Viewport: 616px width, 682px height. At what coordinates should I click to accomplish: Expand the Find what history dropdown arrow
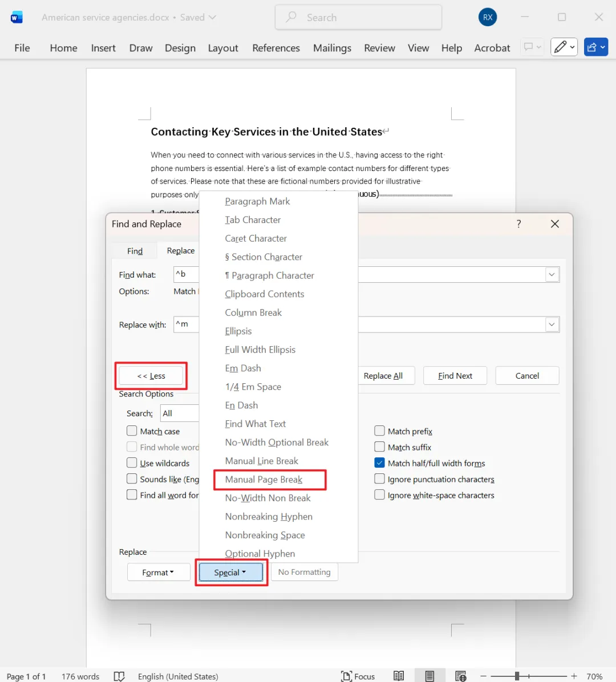pos(552,274)
